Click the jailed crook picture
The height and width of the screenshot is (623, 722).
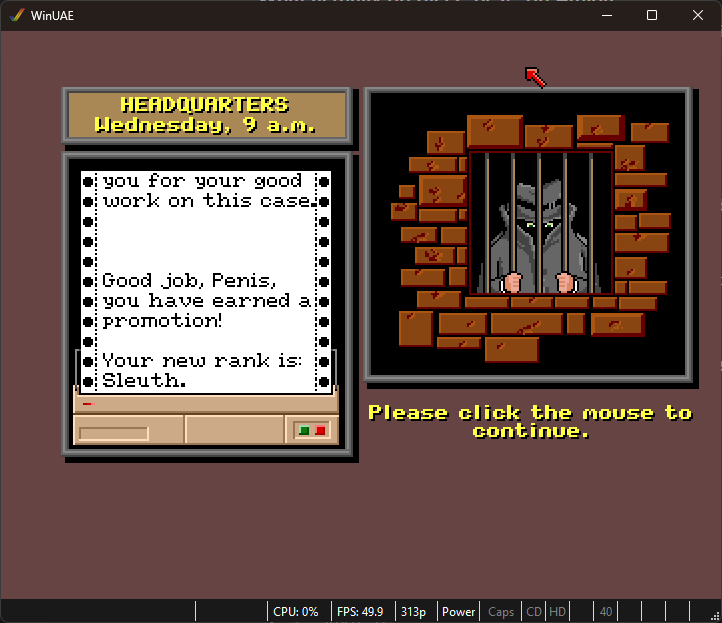tap(528, 234)
